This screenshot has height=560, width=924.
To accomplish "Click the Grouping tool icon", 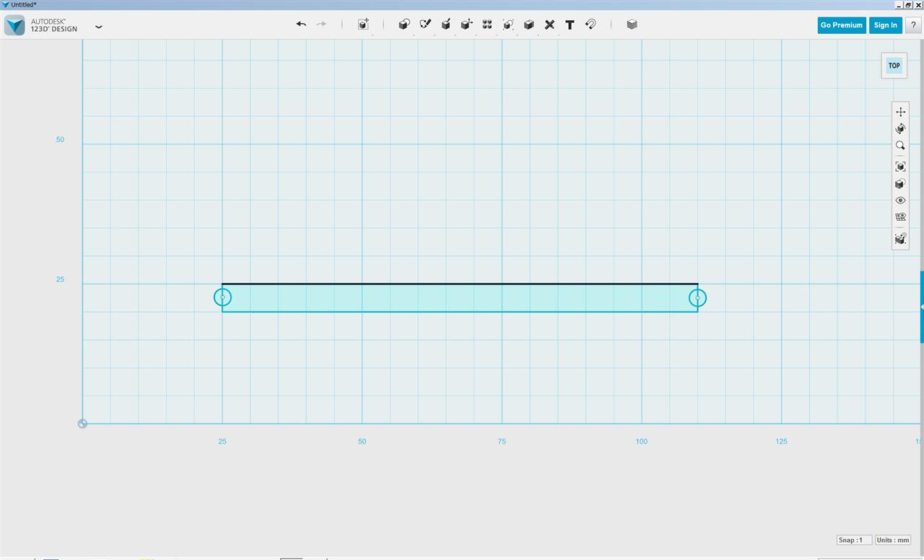I will [x=508, y=25].
